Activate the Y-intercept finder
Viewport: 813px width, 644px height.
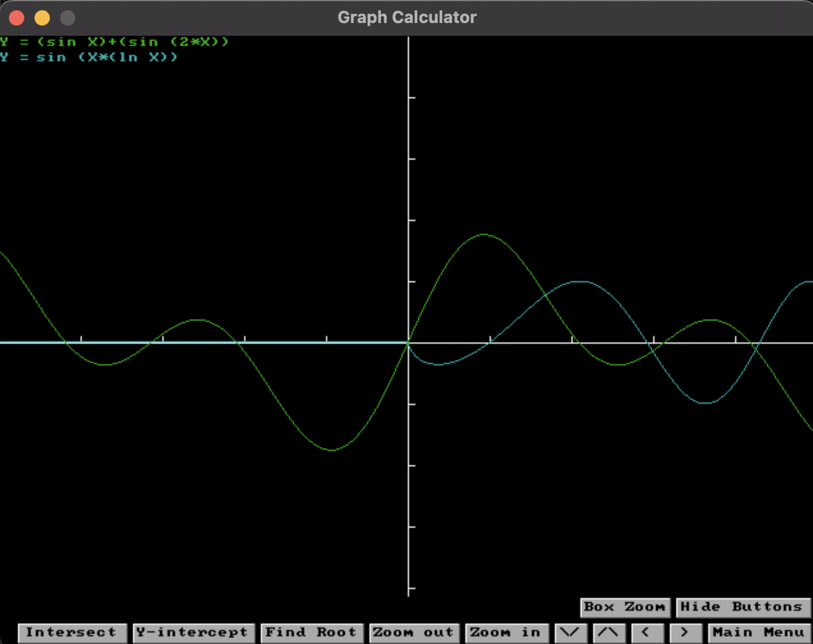193,633
